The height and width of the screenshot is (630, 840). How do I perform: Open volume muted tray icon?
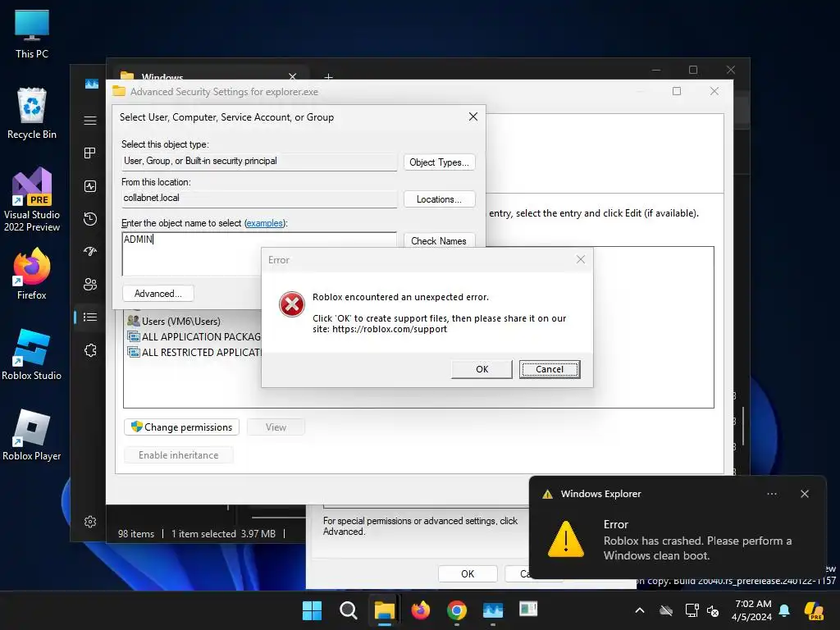(x=713, y=610)
